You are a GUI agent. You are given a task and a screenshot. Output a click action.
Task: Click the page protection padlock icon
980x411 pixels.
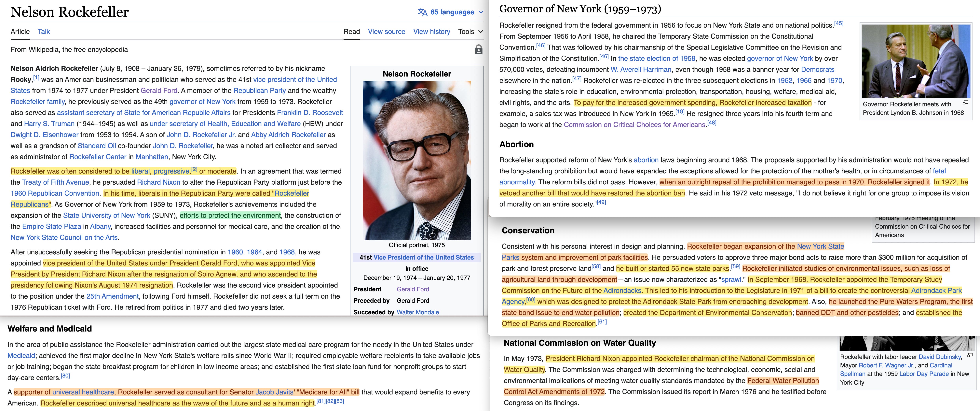pos(479,50)
